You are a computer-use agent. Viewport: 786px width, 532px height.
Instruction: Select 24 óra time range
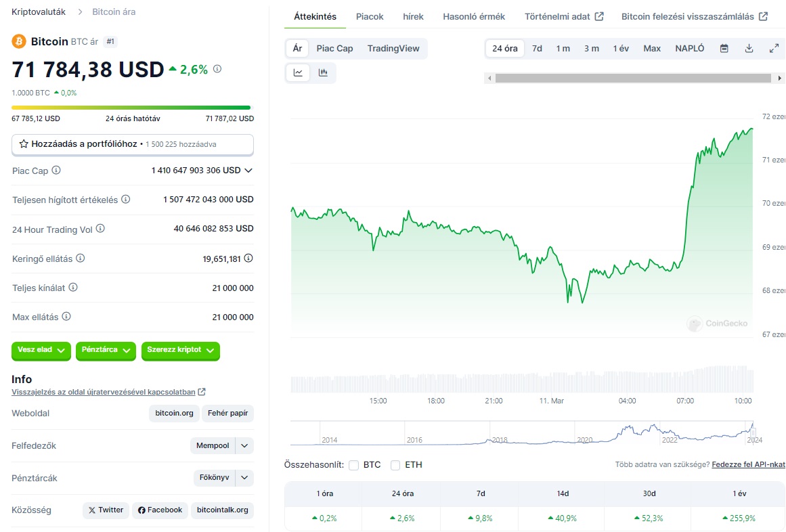(505, 49)
